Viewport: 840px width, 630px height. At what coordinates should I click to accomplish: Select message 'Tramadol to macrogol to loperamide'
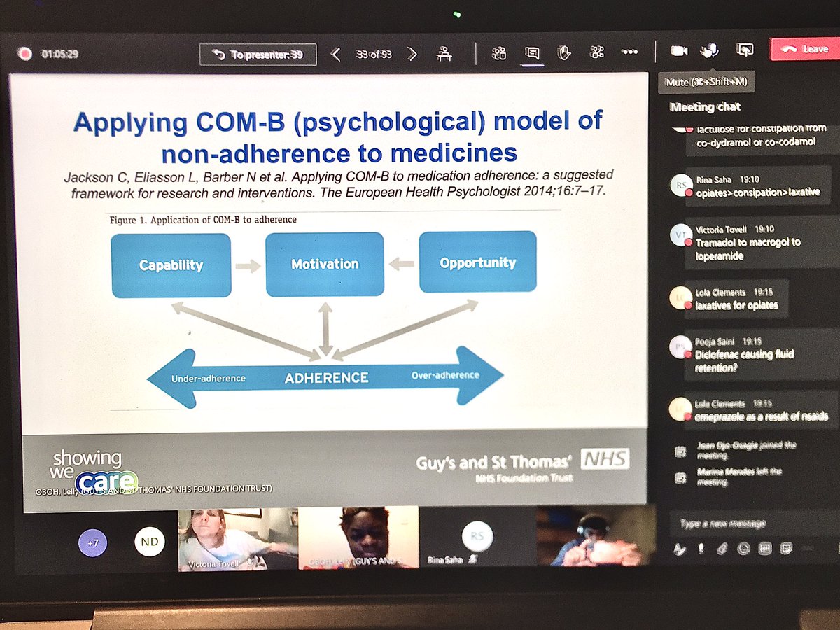click(748, 249)
